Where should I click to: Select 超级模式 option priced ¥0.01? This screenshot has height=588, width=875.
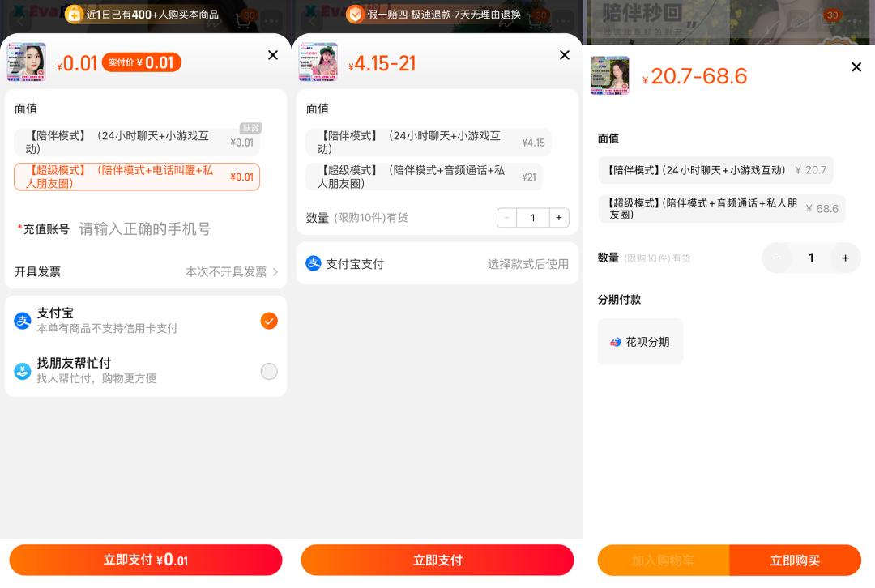[137, 177]
